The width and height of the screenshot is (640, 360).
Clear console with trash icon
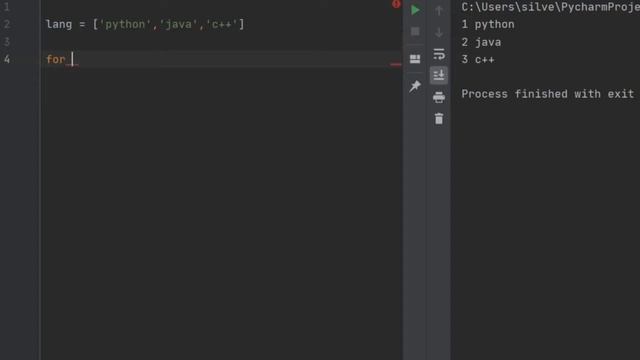(439, 119)
